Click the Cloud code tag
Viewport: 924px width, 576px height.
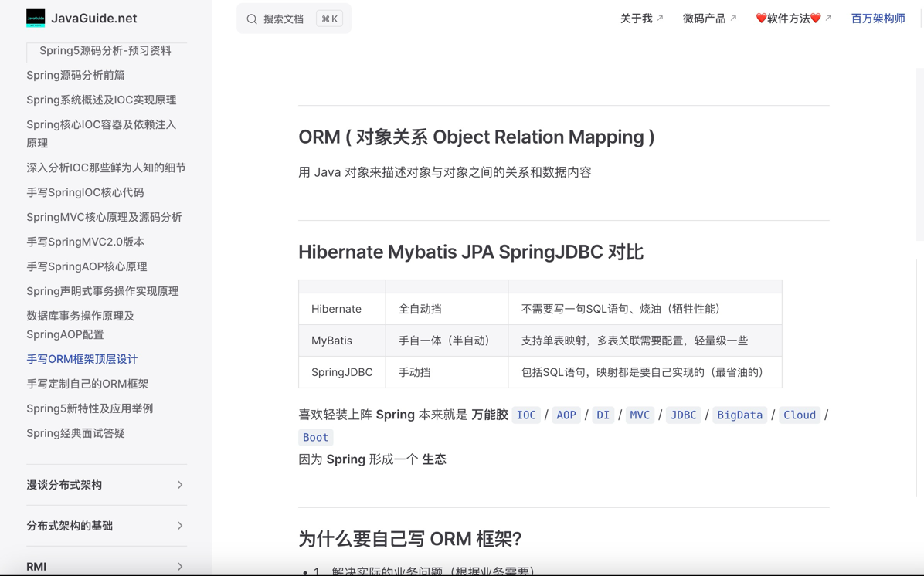click(800, 415)
